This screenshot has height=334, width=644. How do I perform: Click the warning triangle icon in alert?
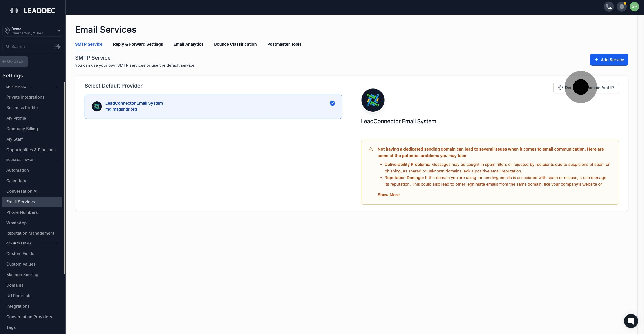click(371, 149)
